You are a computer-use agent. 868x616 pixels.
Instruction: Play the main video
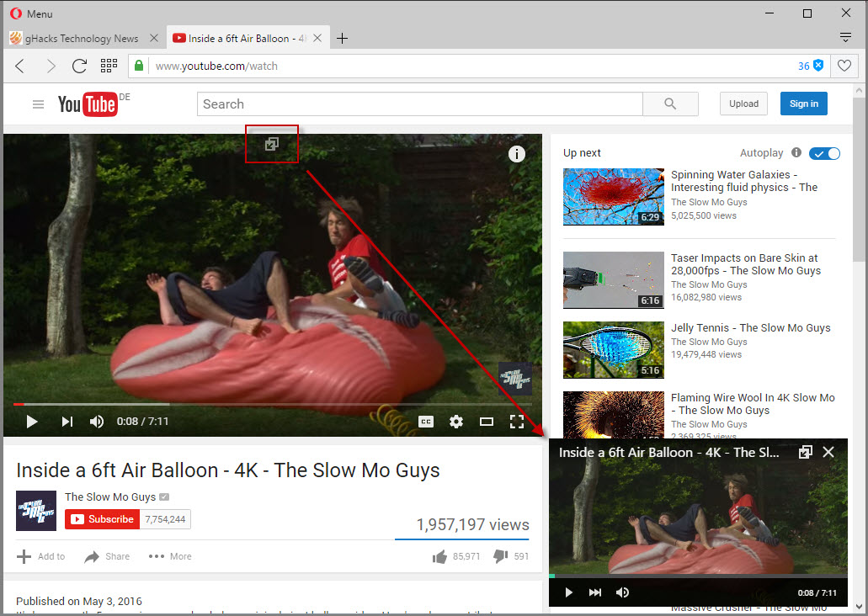(32, 422)
